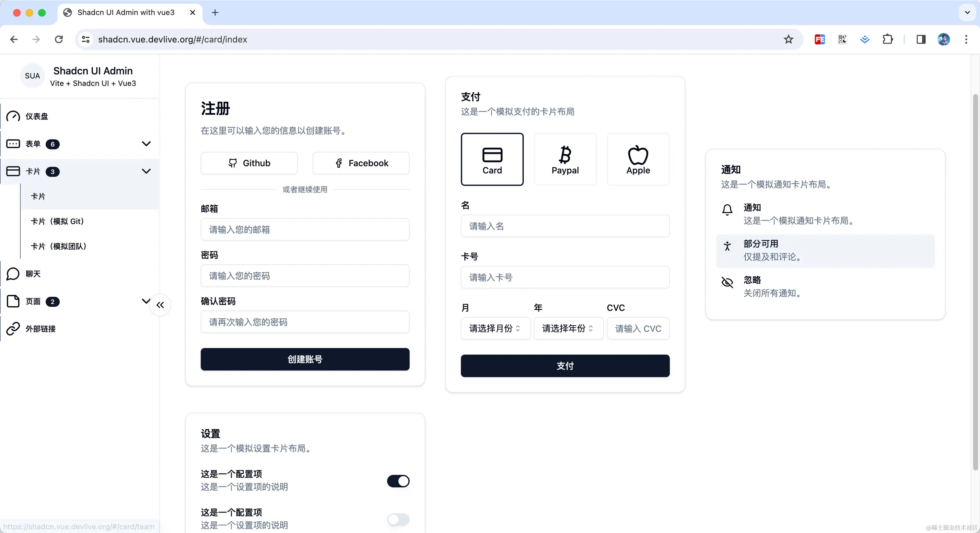Screen dimensions: 980x533
Task: Open the Card (Git mock) submenu item
Action: coord(57,221)
